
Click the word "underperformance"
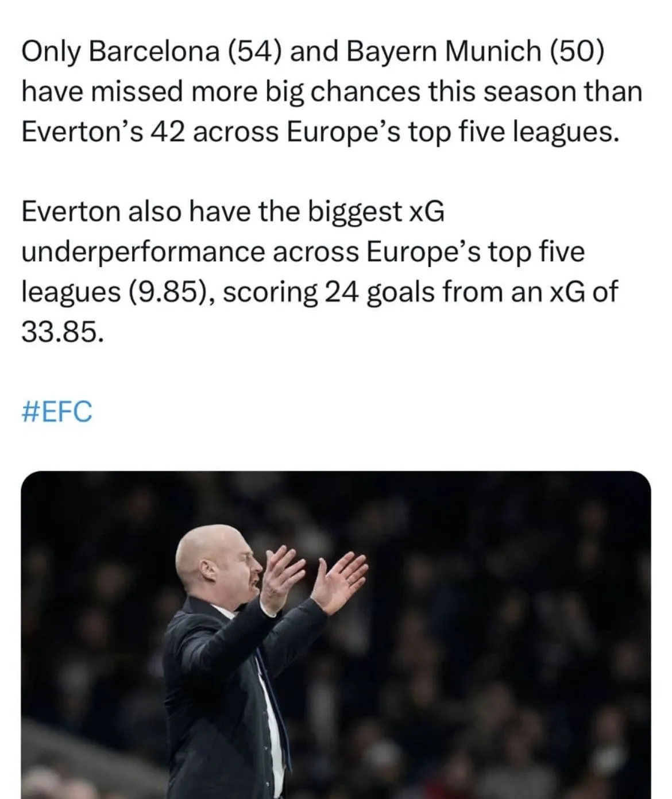tap(144, 252)
